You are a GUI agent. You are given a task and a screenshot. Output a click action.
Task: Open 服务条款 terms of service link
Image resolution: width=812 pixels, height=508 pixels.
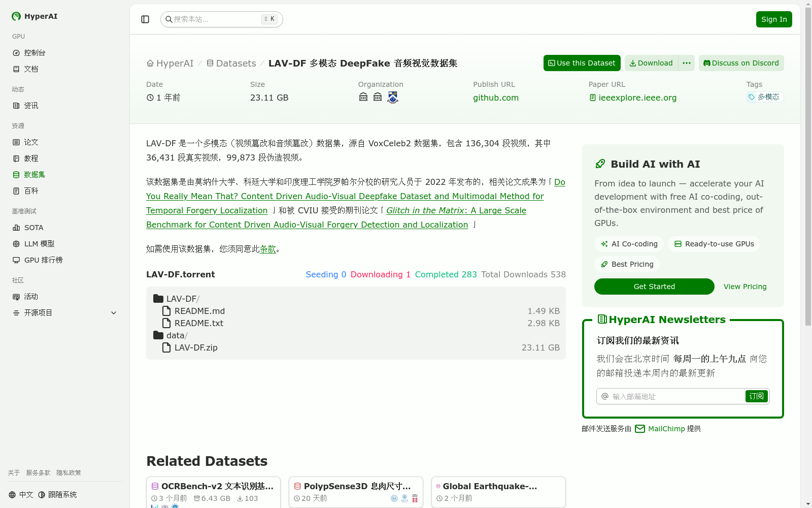[38, 473]
